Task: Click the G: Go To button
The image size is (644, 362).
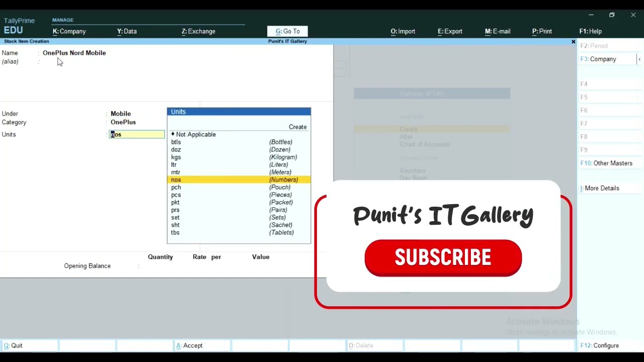Action: [x=287, y=31]
